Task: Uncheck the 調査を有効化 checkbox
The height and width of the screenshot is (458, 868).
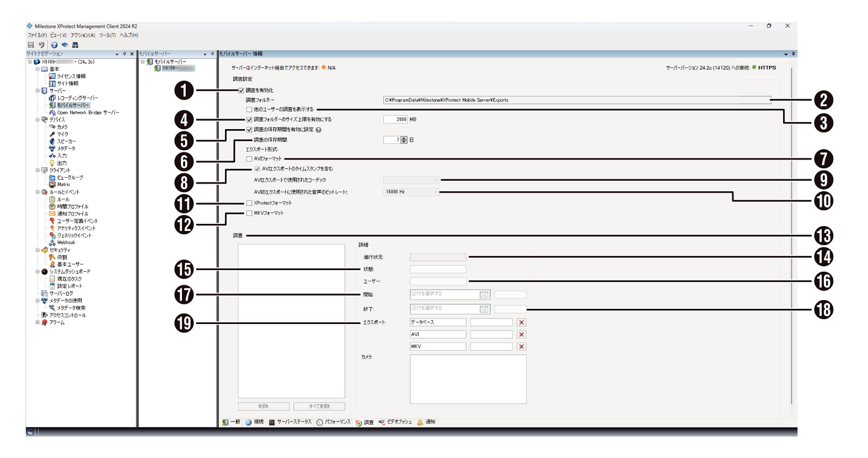Action: [241, 90]
